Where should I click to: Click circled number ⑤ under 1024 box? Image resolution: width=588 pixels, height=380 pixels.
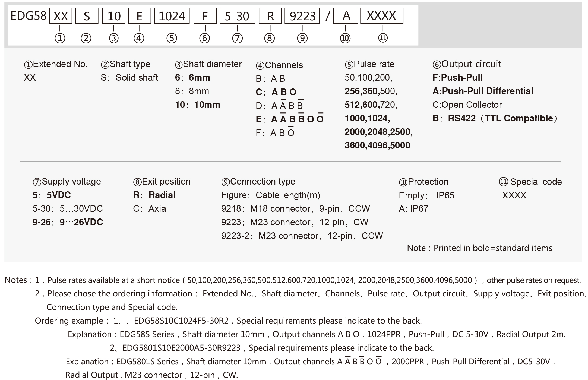pos(172,38)
